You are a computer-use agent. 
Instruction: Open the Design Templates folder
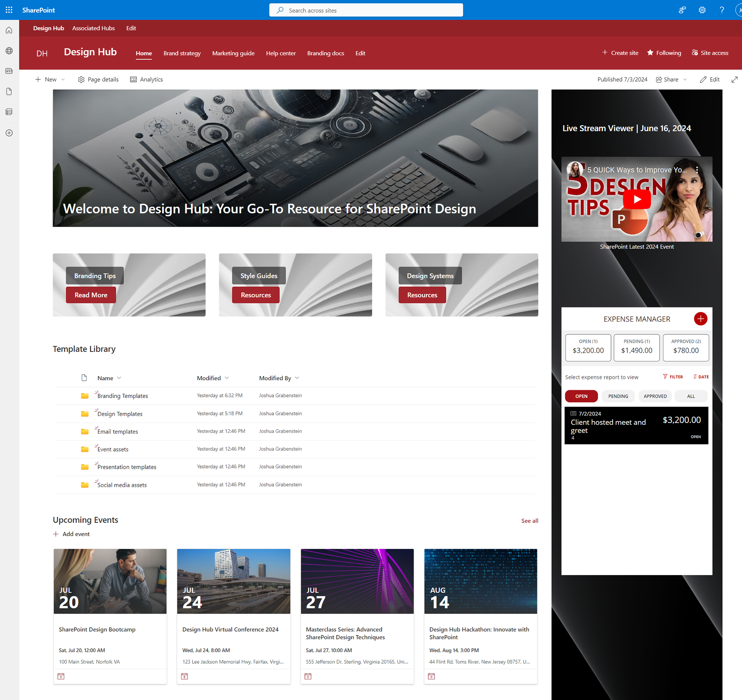120,414
